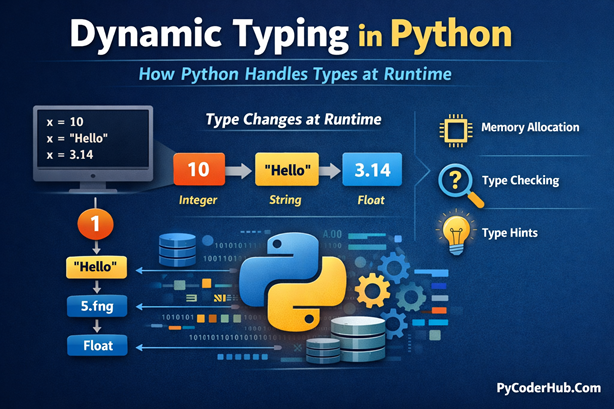Click the larger gray database stack
The height and width of the screenshot is (409, 614).
point(358,338)
